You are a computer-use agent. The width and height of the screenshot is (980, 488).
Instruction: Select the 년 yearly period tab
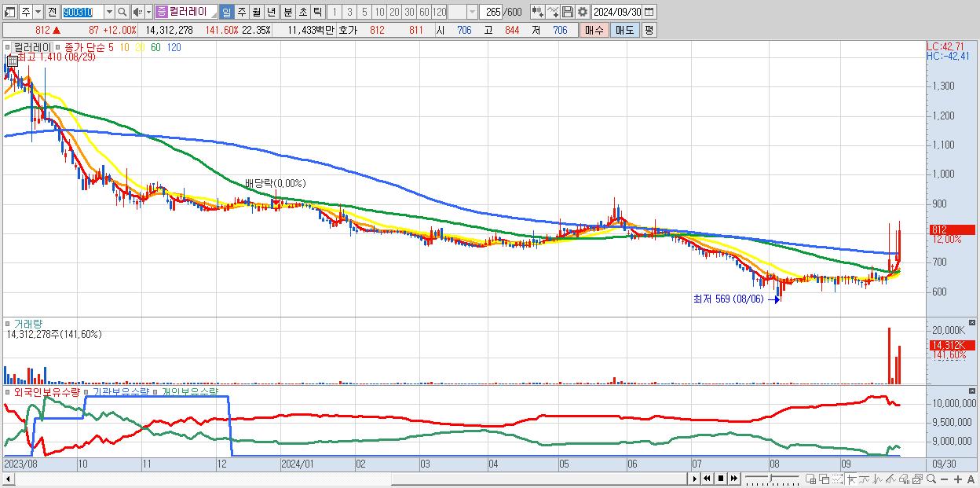coord(271,12)
